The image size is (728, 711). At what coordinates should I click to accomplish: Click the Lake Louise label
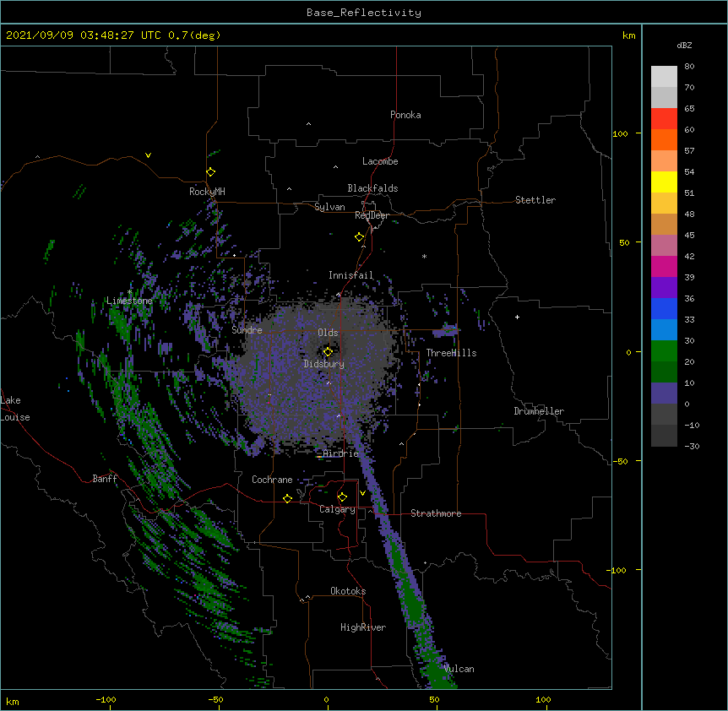click(x=15, y=409)
